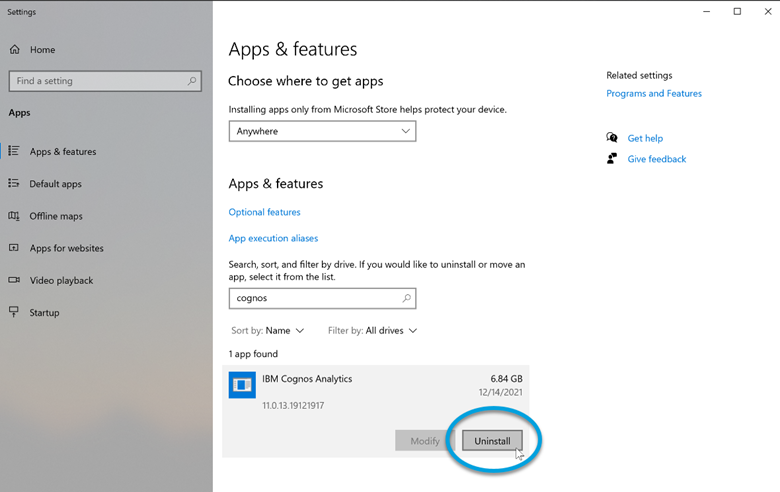Open the Optional features link
Viewport: 780px width, 492px height.
click(265, 212)
